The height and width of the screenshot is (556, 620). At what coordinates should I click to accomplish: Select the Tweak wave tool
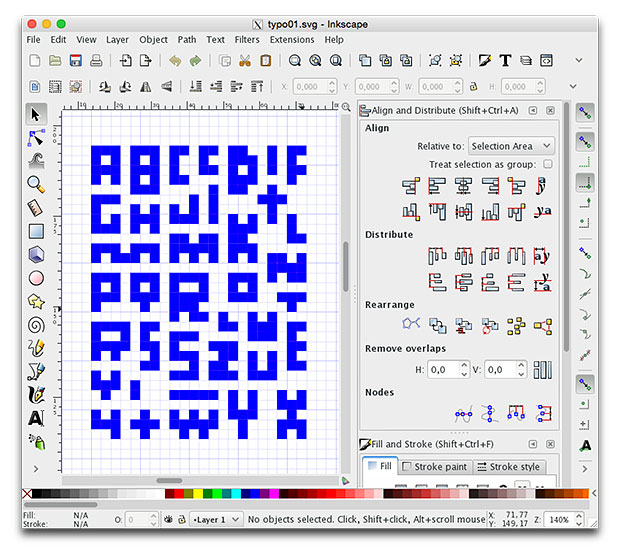tap(36, 161)
